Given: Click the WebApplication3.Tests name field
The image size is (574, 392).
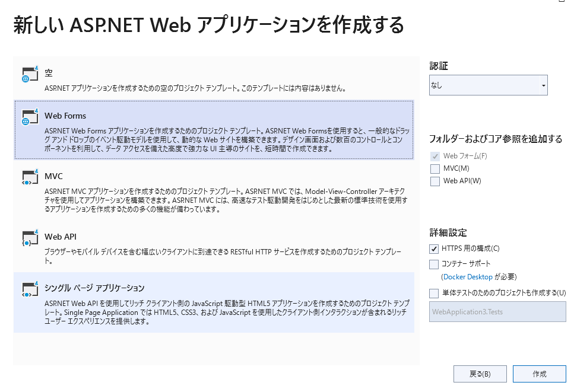Looking at the screenshot, I should pyautogui.click(x=497, y=312).
